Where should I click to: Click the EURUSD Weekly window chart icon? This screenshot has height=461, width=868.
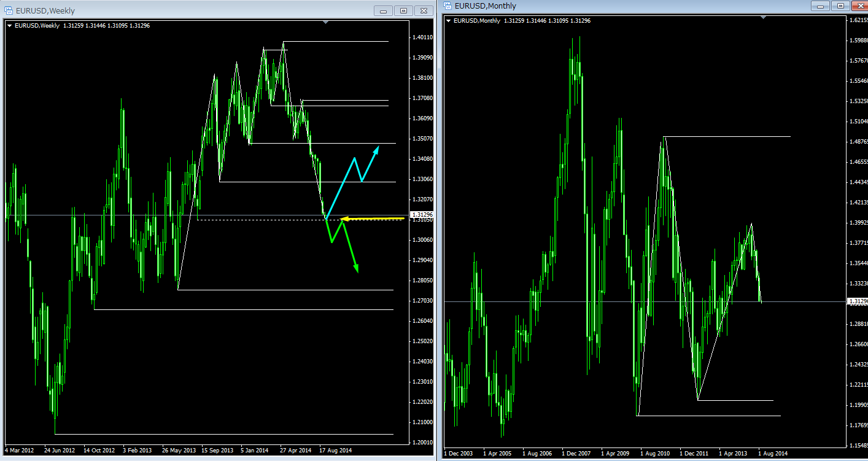pos(9,10)
